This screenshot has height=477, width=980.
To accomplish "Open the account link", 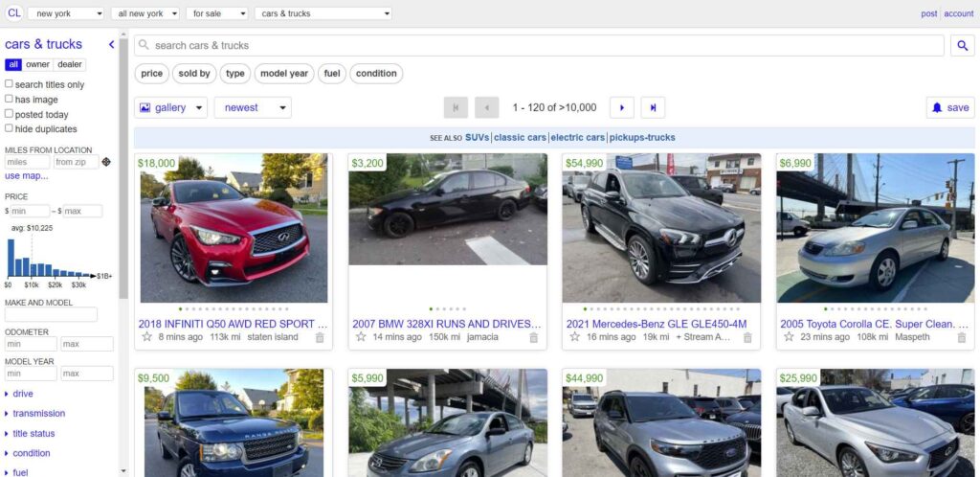I will point(958,13).
